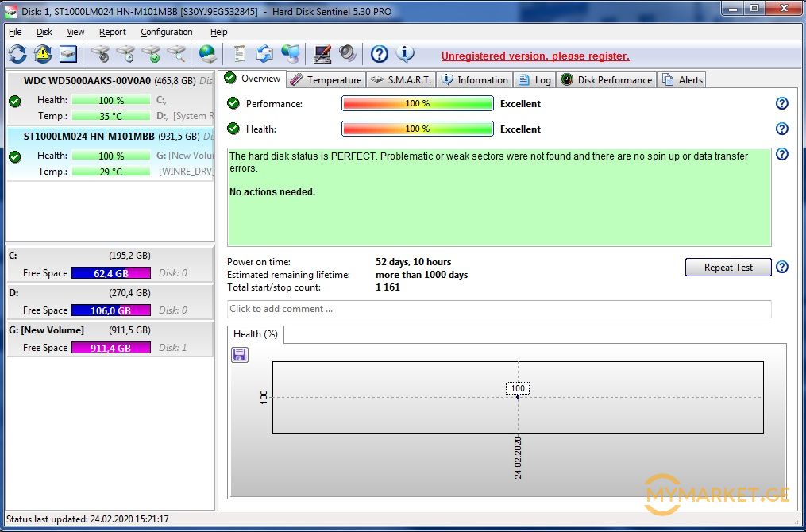Click the disk with green checkmark icon

tap(152, 53)
